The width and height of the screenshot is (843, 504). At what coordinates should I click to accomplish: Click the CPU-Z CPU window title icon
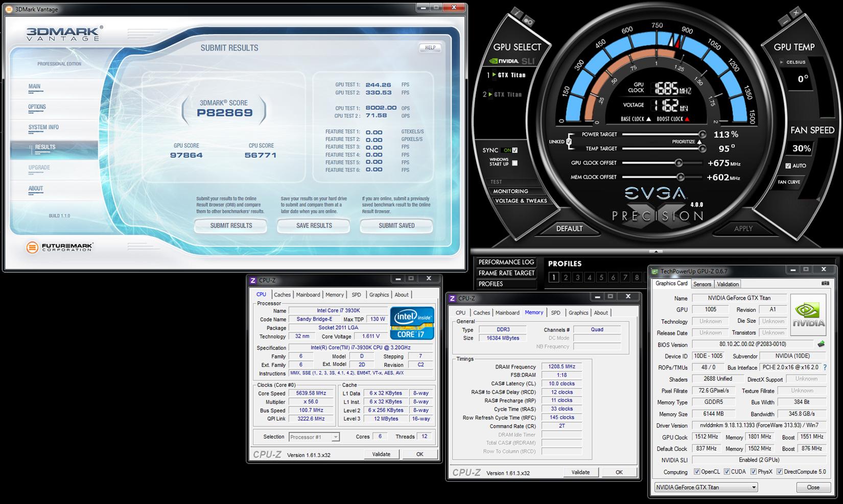pos(253,280)
